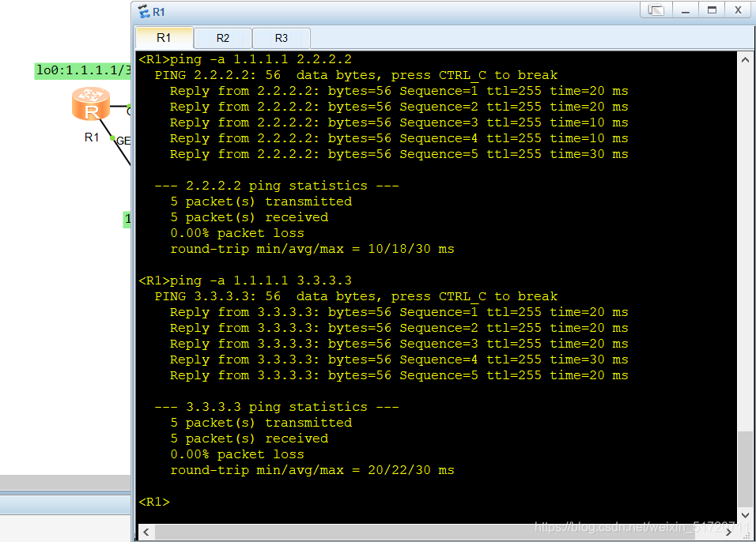Click 'PING 3.3.3.3: 56 data bytes' line
Image resolution: width=756 pixels, height=542 pixels.
356,296
